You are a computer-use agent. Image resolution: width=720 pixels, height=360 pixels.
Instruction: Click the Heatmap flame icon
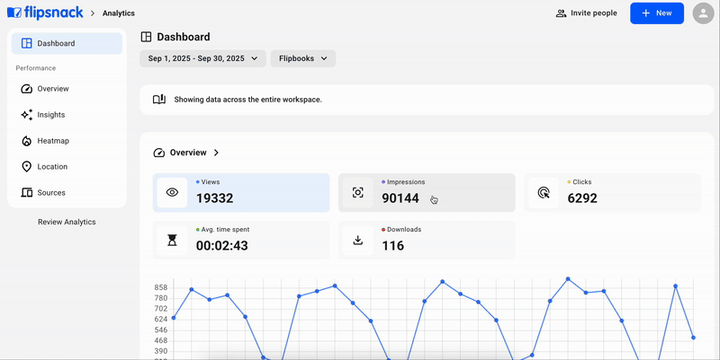pos(27,141)
